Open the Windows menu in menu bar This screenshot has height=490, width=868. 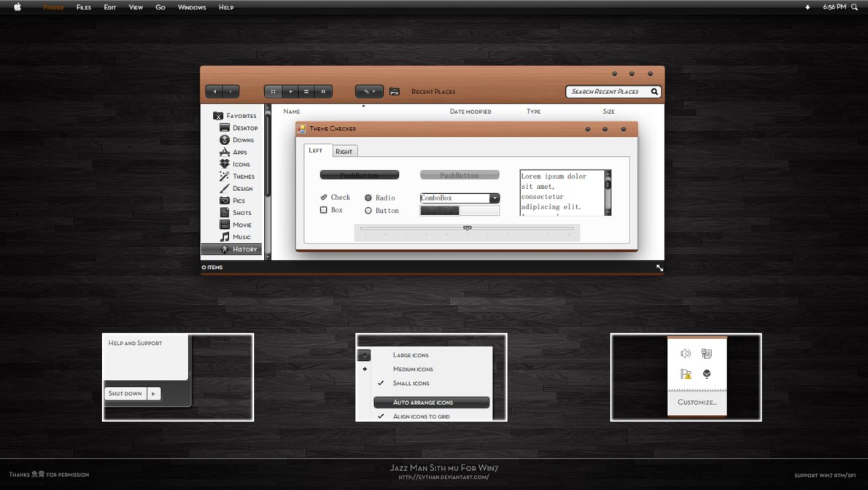pos(192,7)
